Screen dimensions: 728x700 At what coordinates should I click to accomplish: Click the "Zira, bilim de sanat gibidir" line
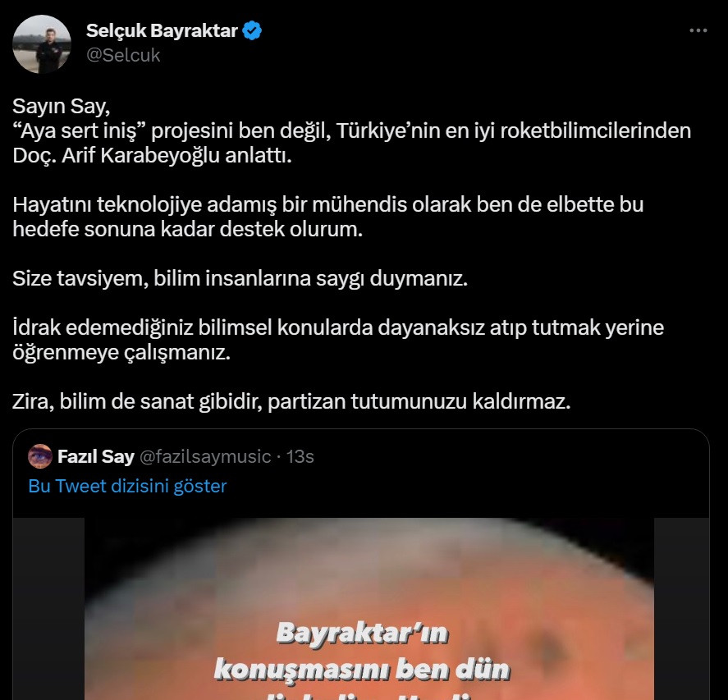point(291,401)
